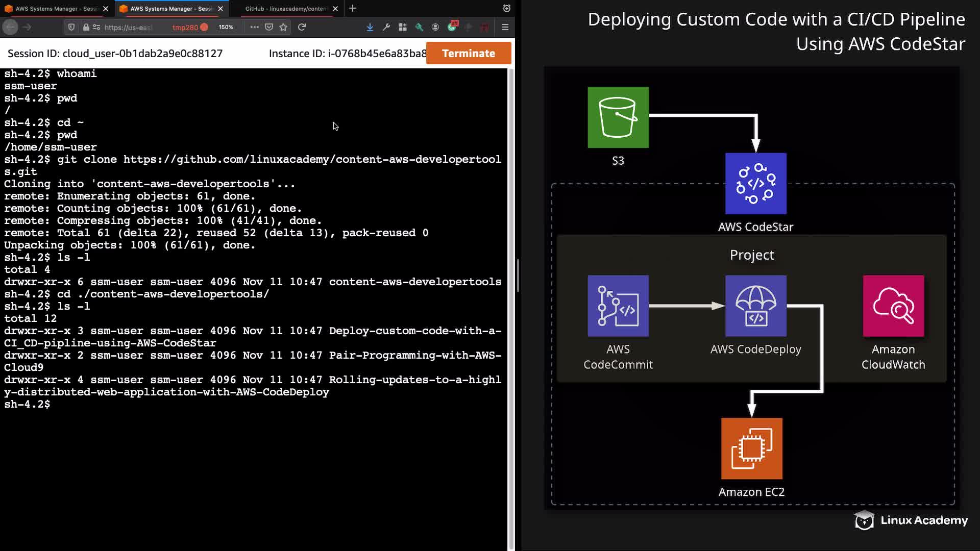The width and height of the screenshot is (980, 551).
Task: Bookmark this page with the star icon
Action: [x=283, y=27]
